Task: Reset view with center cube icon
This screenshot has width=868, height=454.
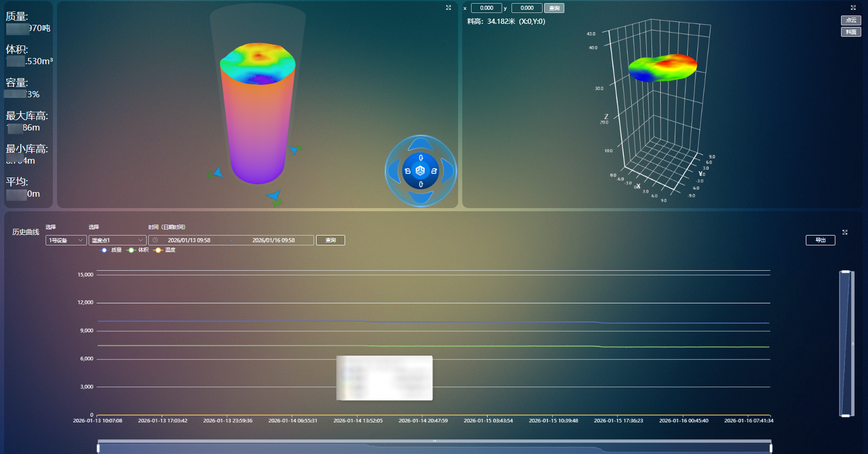Action: [420, 171]
